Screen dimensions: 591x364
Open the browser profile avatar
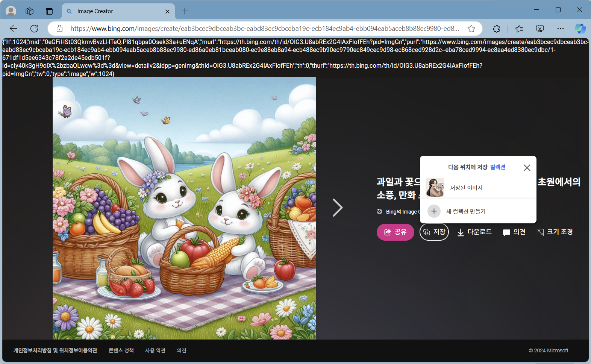tap(11, 11)
